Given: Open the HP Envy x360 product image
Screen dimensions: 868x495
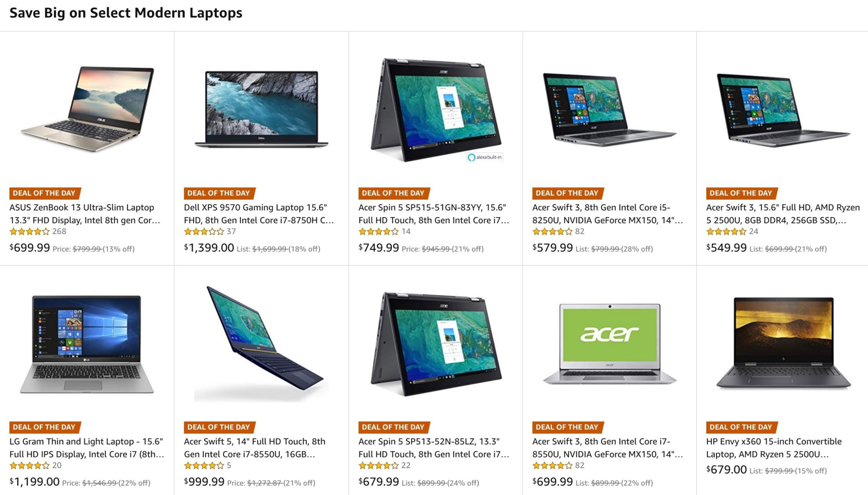Looking at the screenshot, I should click(784, 343).
